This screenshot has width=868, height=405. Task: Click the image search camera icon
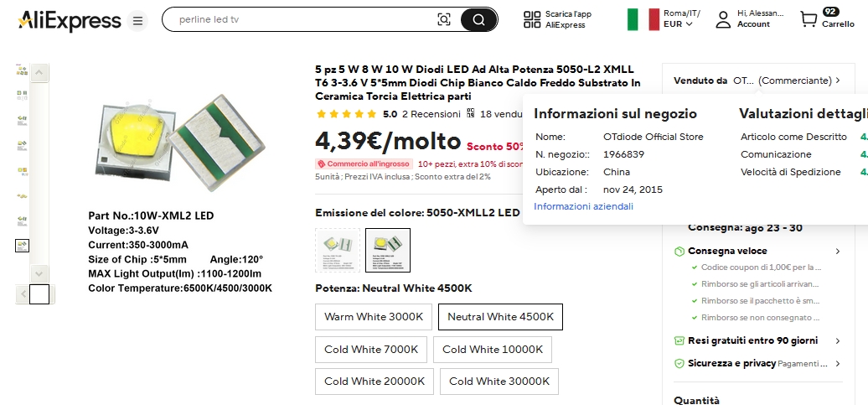click(443, 20)
